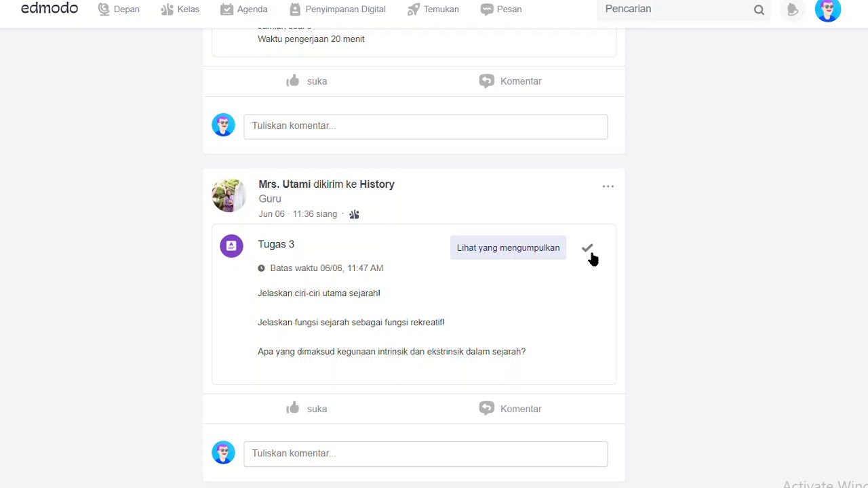Like the Tugas 3 post with suka

(307, 409)
